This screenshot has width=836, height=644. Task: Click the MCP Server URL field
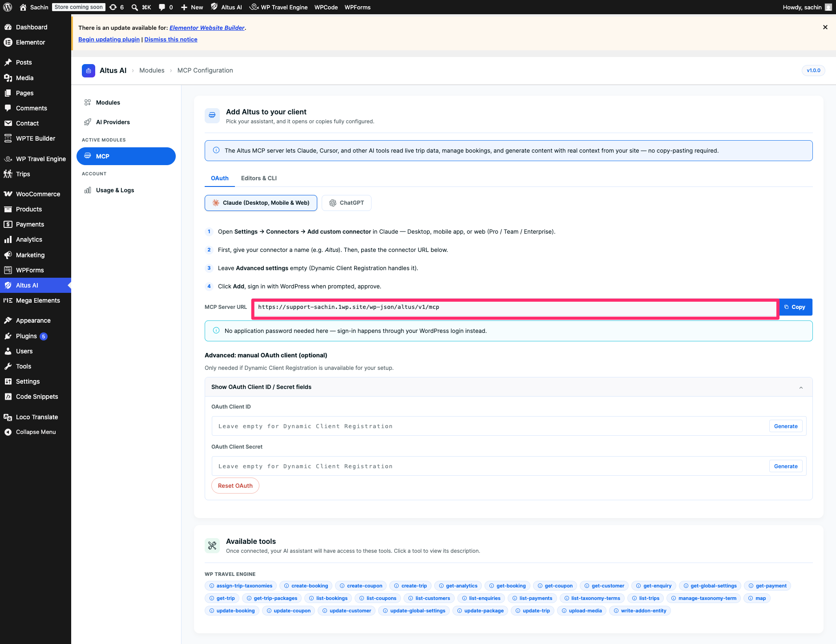pyautogui.click(x=515, y=307)
